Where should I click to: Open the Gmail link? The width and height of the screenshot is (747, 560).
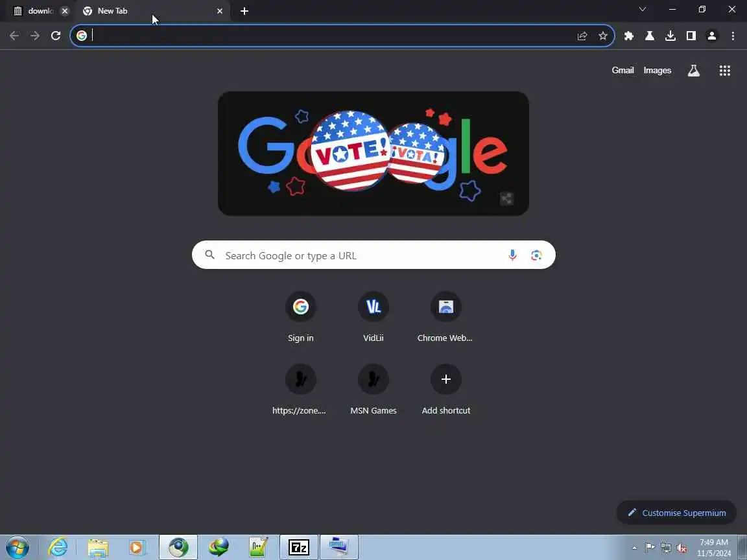(x=622, y=71)
